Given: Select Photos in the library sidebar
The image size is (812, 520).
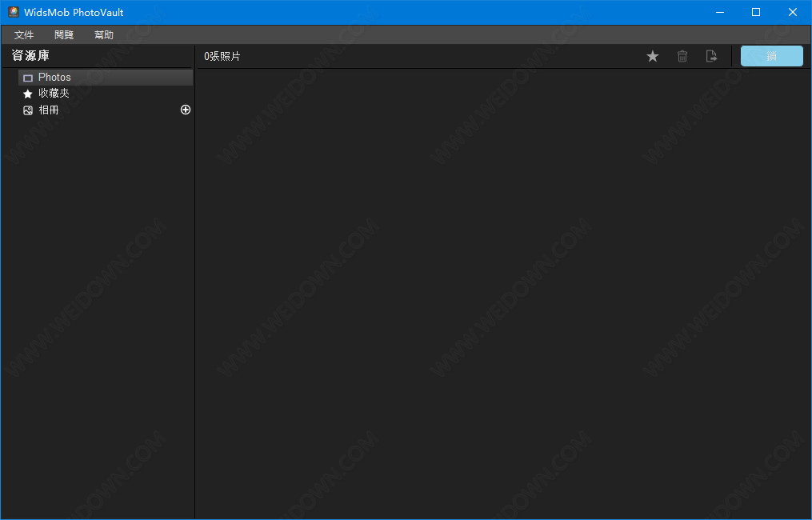Looking at the screenshot, I should 106,77.
